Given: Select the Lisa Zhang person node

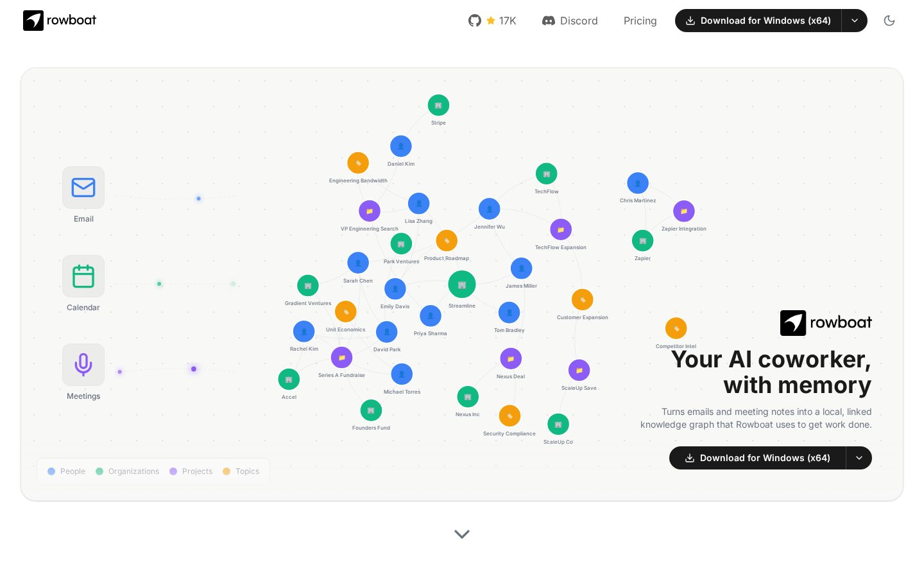Looking at the screenshot, I should pyautogui.click(x=419, y=204).
